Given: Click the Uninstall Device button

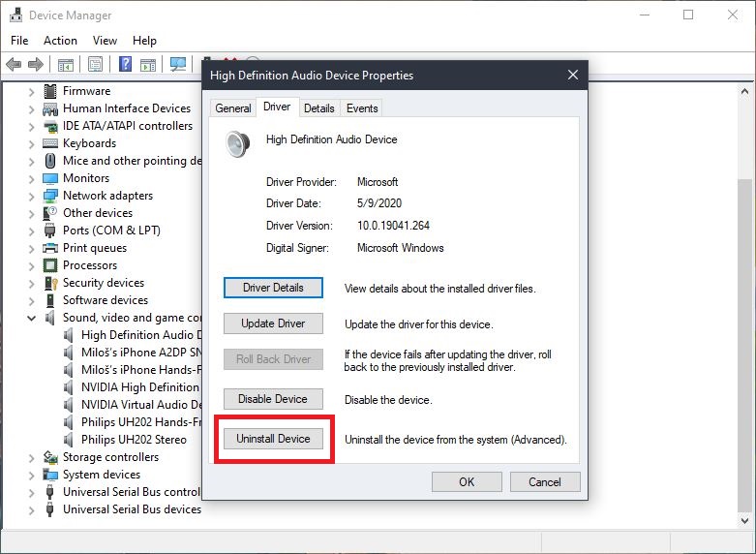Looking at the screenshot, I should click(x=273, y=439).
